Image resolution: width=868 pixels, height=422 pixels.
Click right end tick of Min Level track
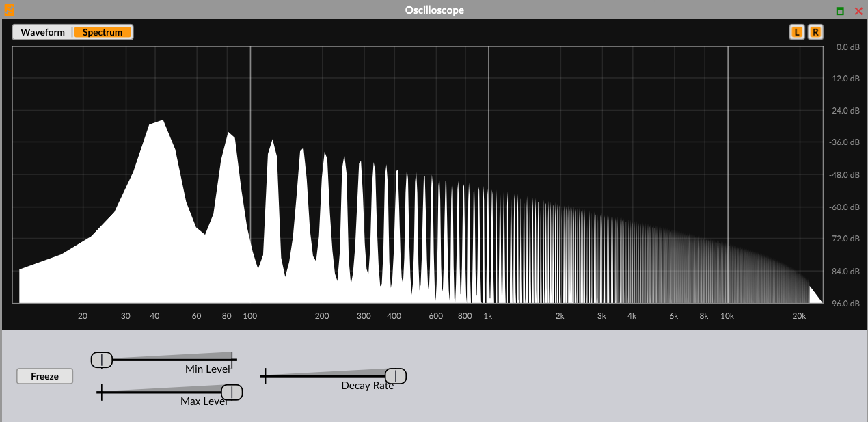click(233, 358)
